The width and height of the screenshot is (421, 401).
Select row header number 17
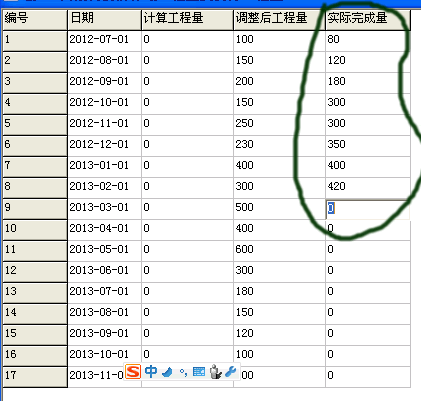(x=35, y=377)
